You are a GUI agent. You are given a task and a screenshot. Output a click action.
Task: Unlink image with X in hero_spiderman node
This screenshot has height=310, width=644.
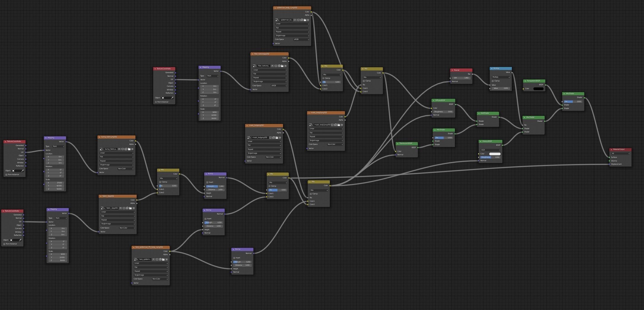[167, 259]
